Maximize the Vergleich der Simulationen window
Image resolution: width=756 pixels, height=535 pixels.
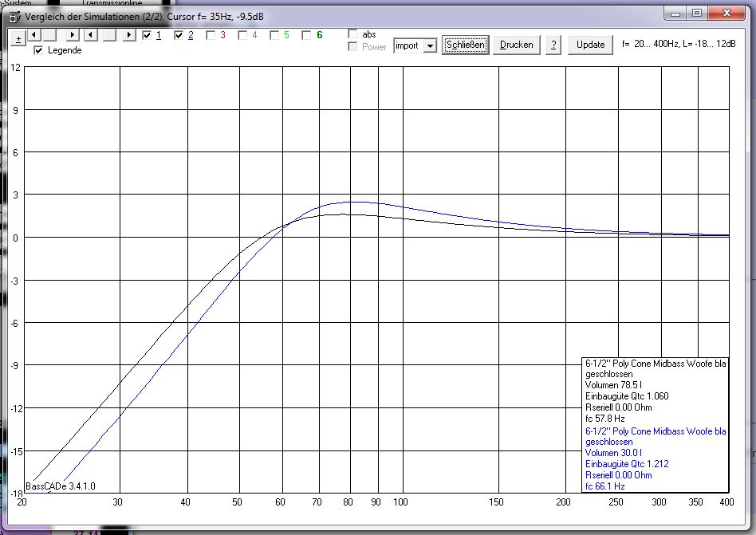(x=697, y=14)
